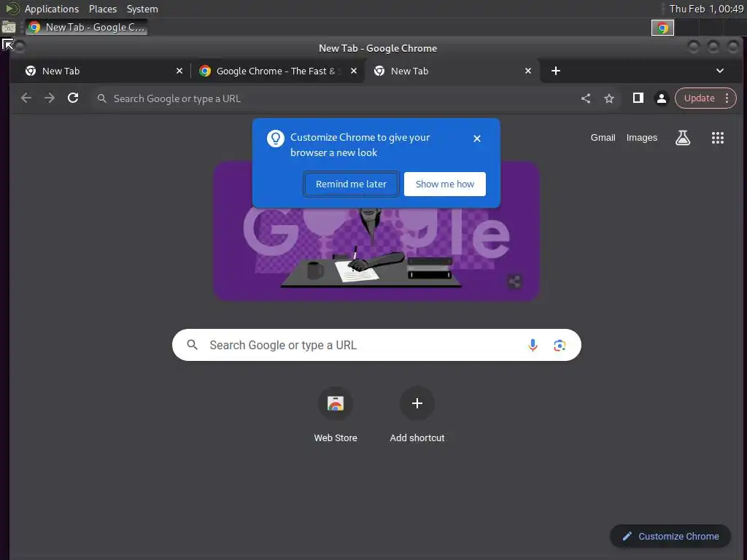747x560 pixels.
Task: Click the New Tab - Google Chrome taskbar entry
Action: (87, 27)
